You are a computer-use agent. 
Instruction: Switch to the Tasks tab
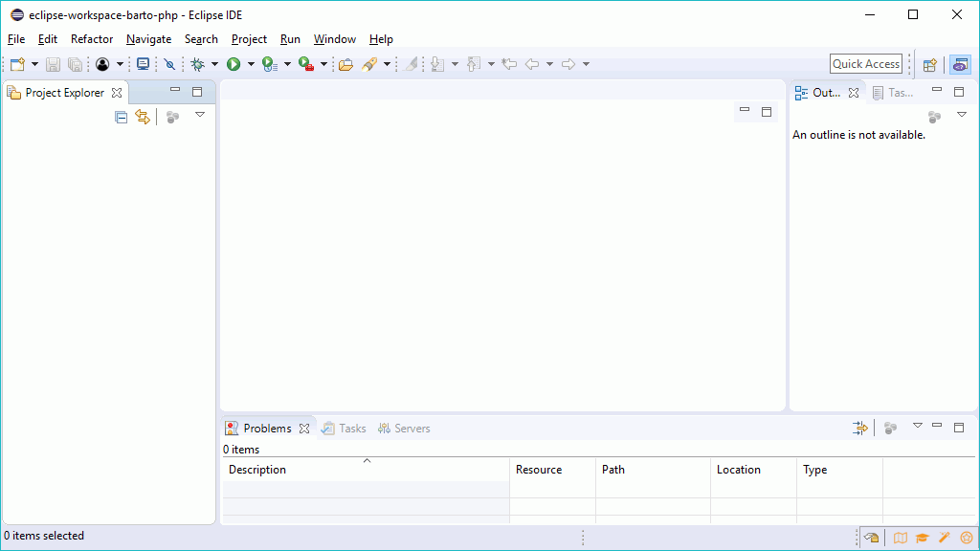344,429
